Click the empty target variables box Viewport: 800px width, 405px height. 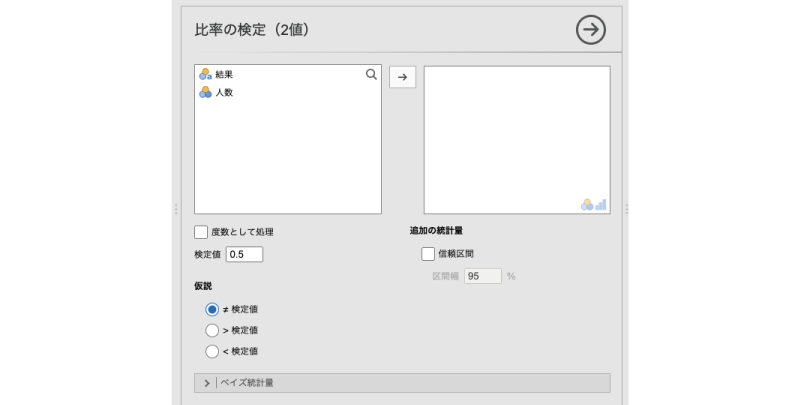pyautogui.click(x=516, y=130)
